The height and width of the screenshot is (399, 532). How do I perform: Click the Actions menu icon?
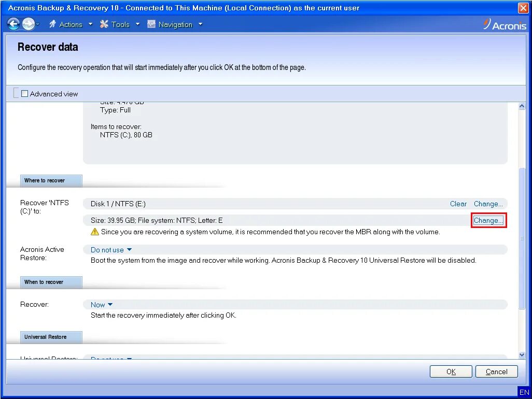pos(52,24)
